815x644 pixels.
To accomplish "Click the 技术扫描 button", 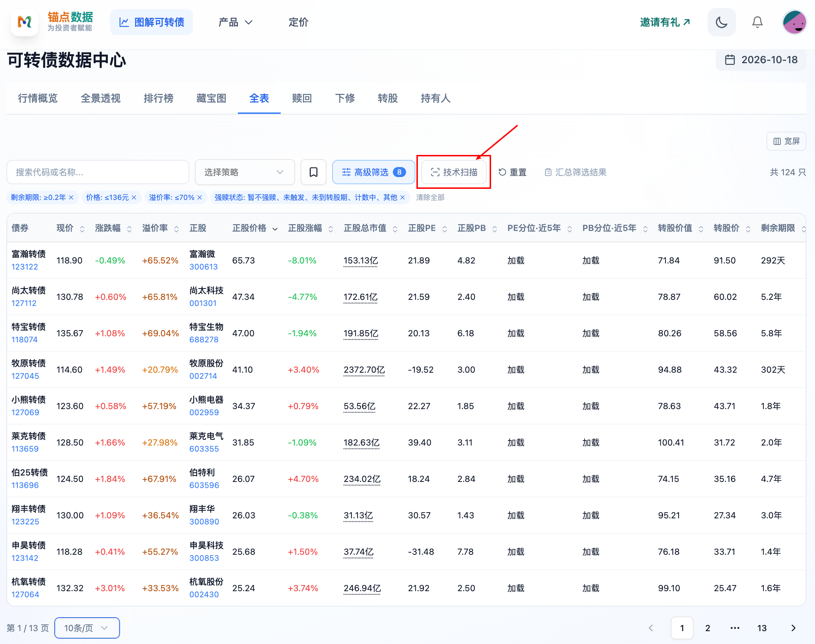I will pyautogui.click(x=454, y=172).
